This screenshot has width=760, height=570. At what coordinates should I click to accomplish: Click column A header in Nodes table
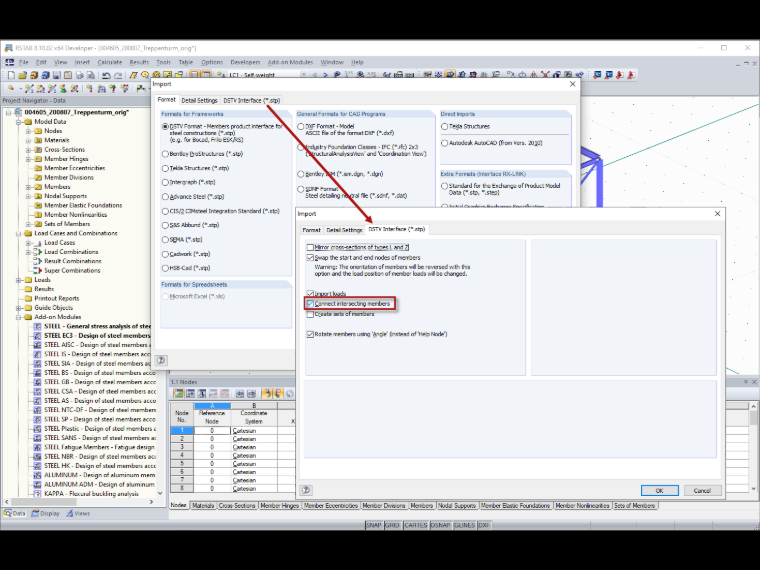tap(212, 406)
